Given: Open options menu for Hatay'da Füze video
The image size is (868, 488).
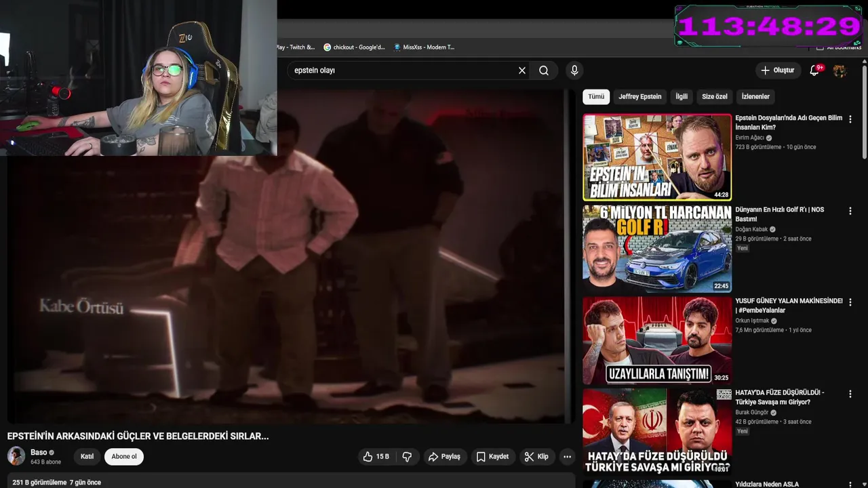Looking at the screenshot, I should click(x=850, y=394).
